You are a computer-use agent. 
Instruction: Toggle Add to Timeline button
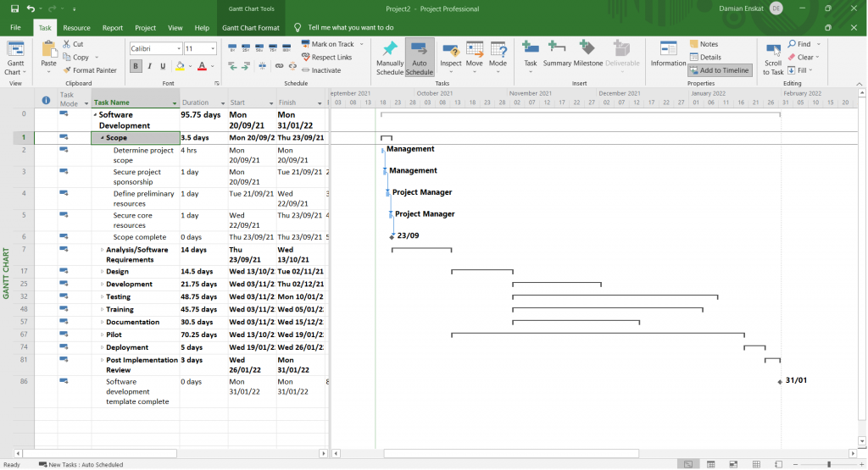click(719, 70)
